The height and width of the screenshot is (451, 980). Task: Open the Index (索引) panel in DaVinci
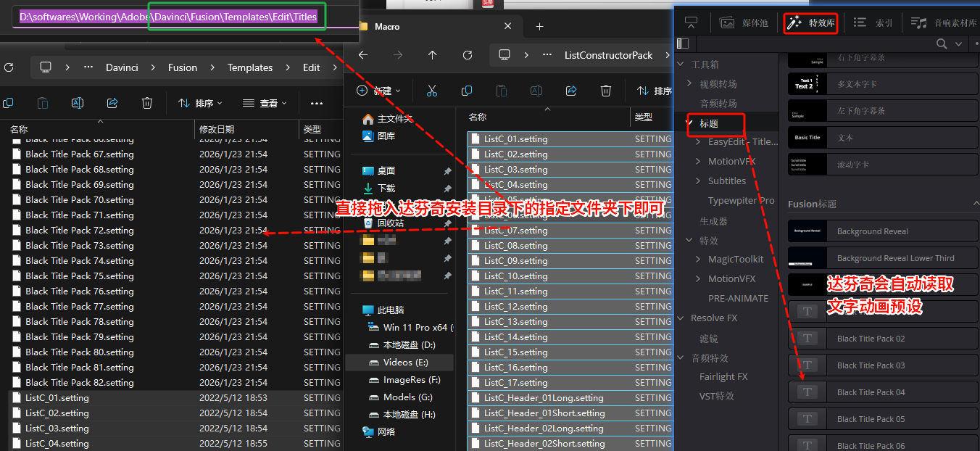[x=873, y=23]
